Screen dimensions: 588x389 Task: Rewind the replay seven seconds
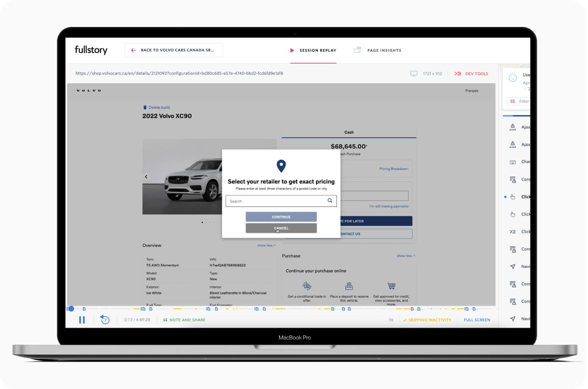click(105, 320)
